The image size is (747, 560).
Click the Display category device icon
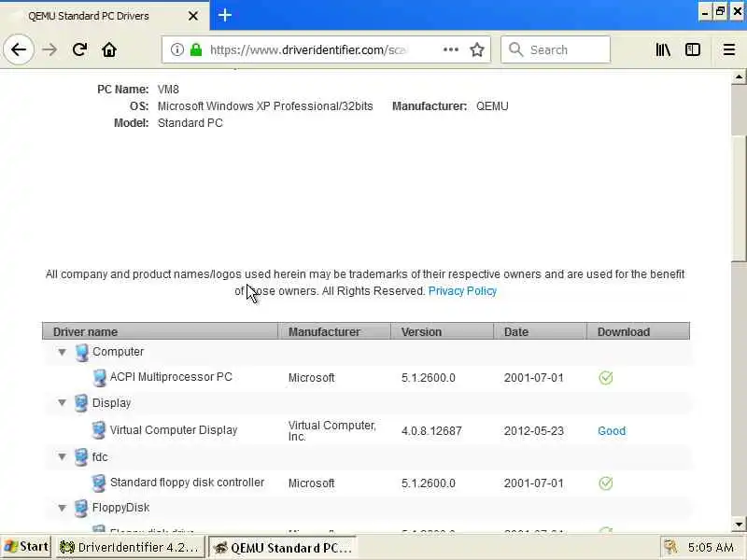pyautogui.click(x=81, y=403)
